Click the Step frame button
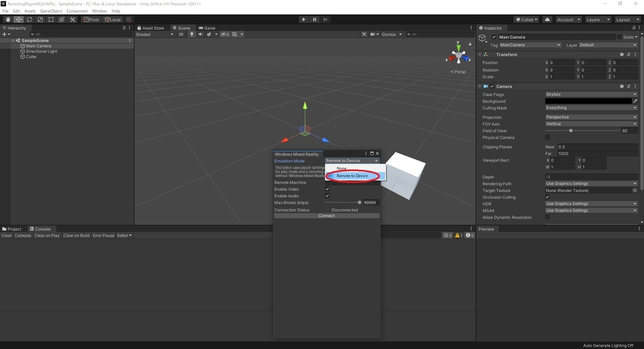644x349 pixels. pos(325,20)
